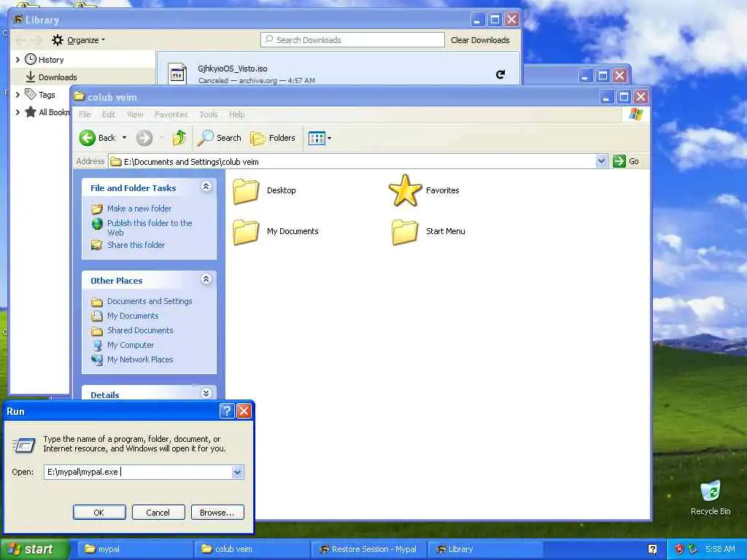Click the Run dialog help question button
Image resolution: width=747 pixels, height=560 pixels.
point(228,411)
